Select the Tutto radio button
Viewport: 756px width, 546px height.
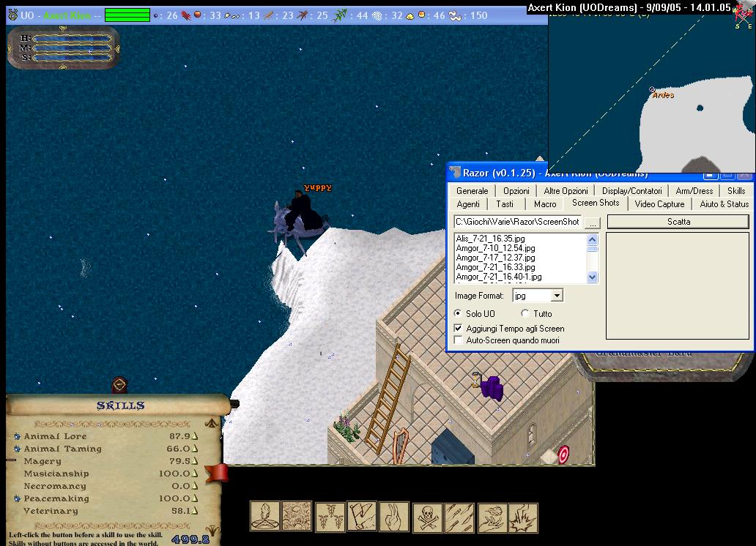tap(525, 314)
